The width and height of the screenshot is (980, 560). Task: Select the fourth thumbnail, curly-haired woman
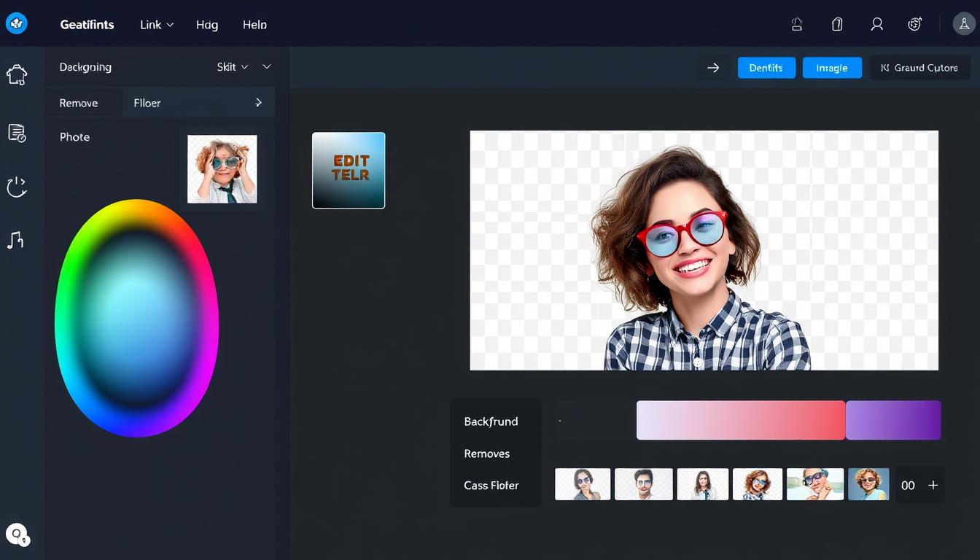(758, 484)
